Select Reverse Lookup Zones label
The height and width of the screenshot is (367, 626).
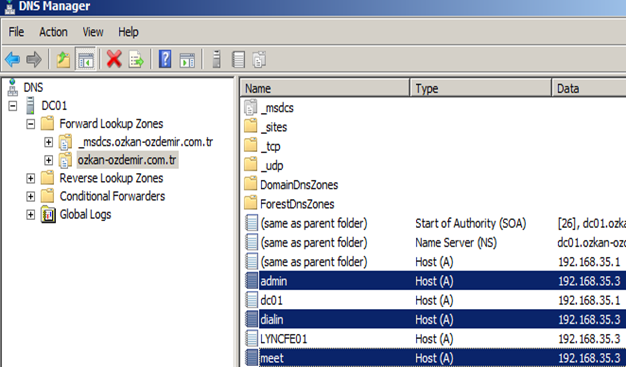(111, 178)
